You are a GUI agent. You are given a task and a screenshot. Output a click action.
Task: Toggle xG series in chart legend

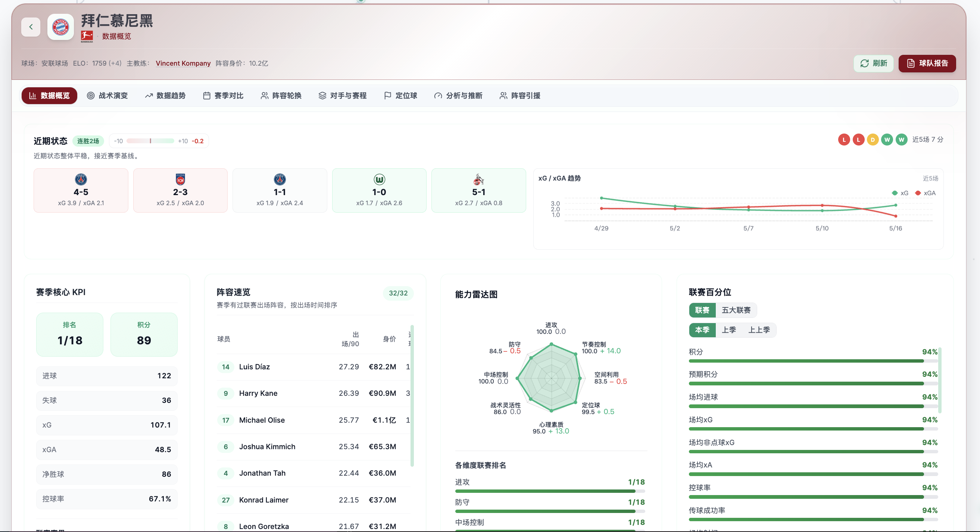[900, 193]
